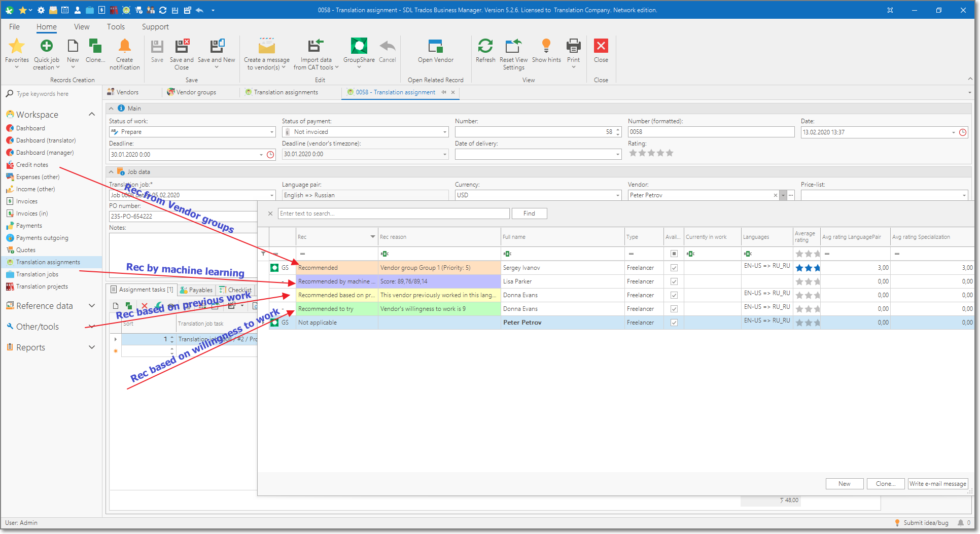Open the Support ribbon tab

pyautogui.click(x=155, y=27)
